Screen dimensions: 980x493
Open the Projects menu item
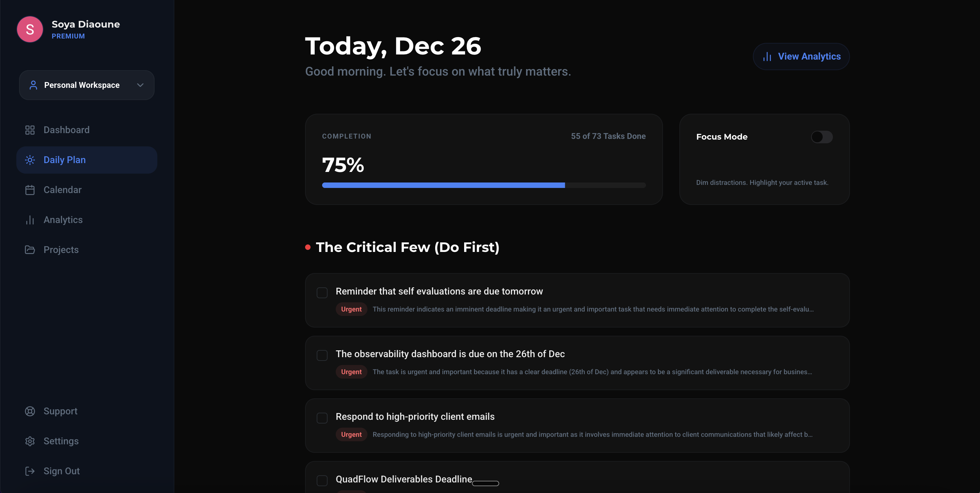point(61,250)
